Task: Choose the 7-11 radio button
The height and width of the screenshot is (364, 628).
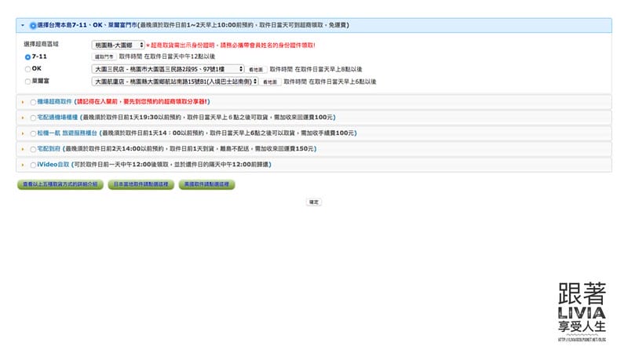Action: click(27, 56)
